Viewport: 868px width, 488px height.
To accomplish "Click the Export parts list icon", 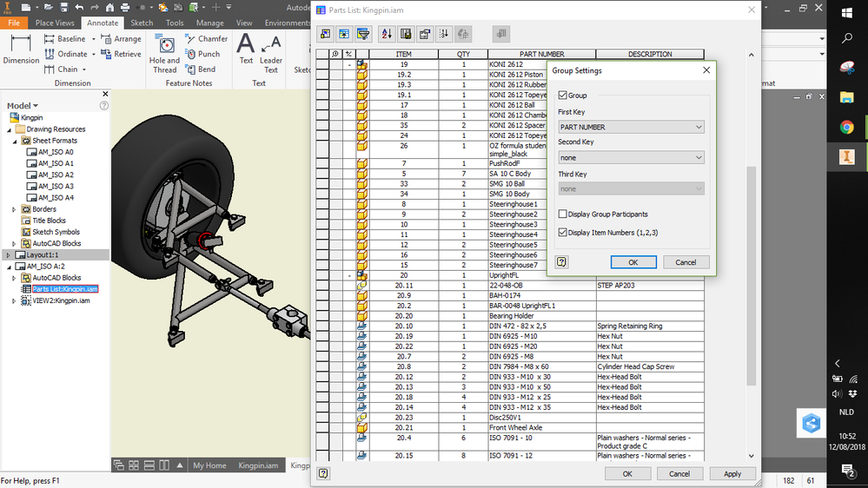I will pyautogui.click(x=406, y=34).
